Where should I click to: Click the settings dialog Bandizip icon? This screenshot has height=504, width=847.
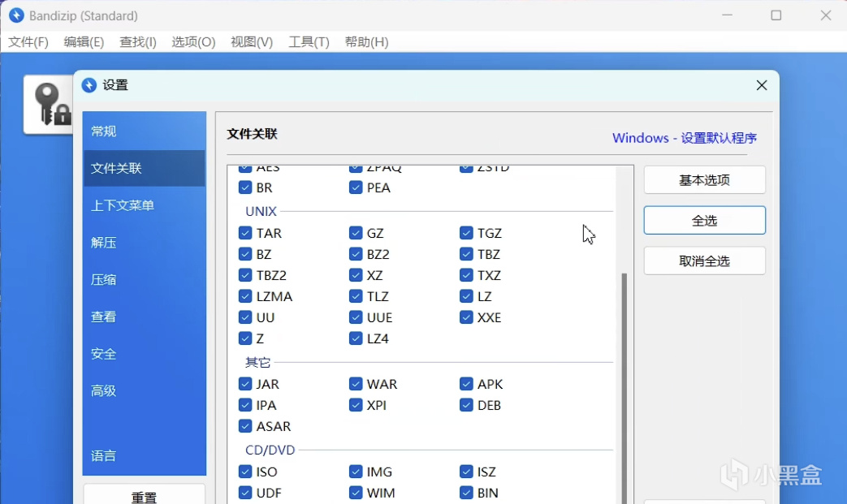(x=89, y=85)
